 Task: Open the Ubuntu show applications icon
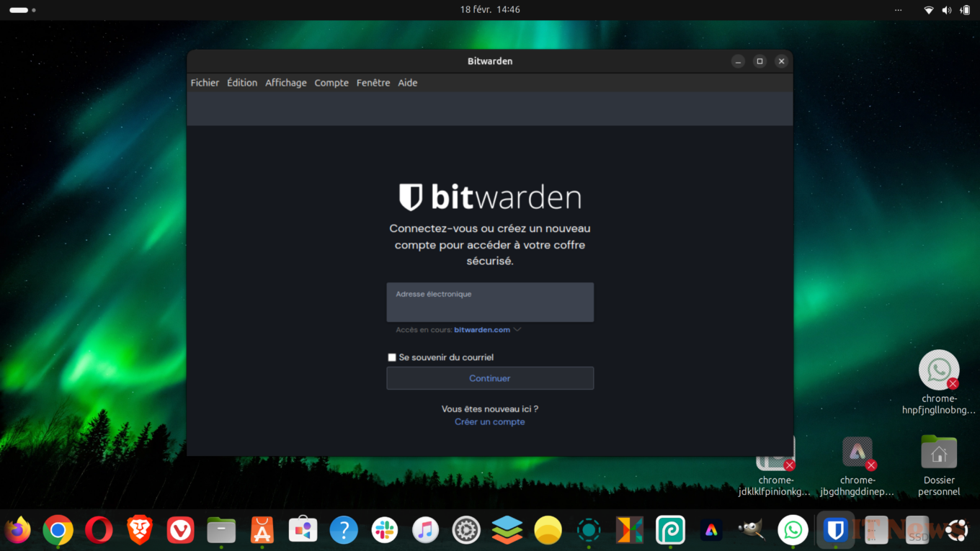tap(958, 531)
